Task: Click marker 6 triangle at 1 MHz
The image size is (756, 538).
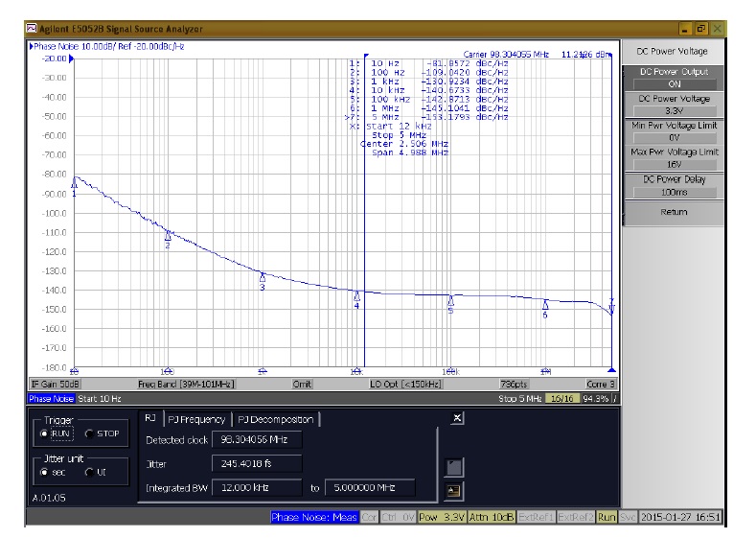Action: (x=545, y=304)
